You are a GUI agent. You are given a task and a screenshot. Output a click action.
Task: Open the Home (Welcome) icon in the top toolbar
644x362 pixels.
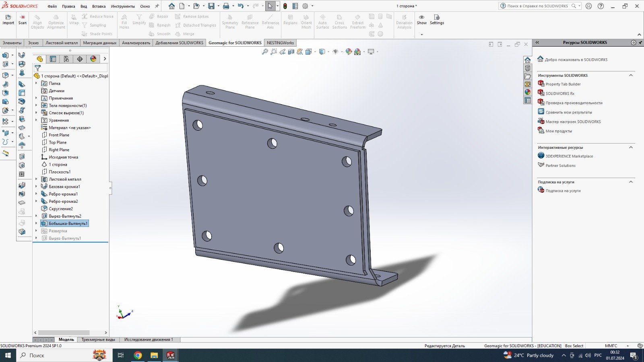tap(172, 6)
